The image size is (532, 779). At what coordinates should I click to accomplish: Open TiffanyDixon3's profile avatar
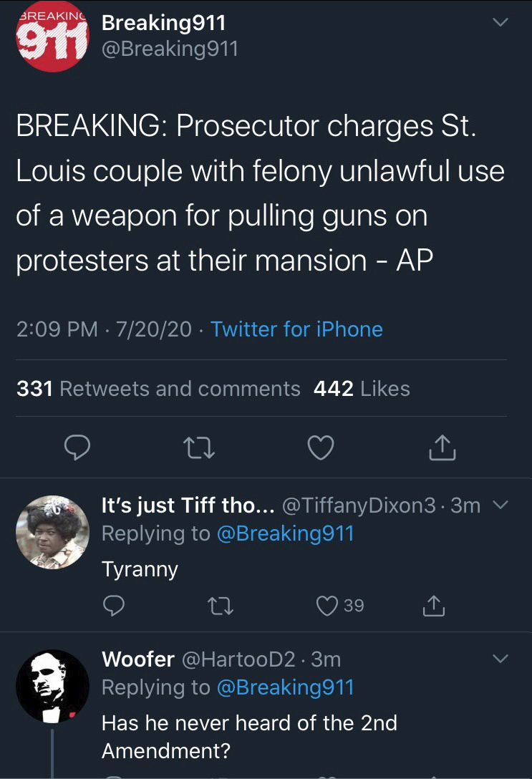tap(52, 531)
